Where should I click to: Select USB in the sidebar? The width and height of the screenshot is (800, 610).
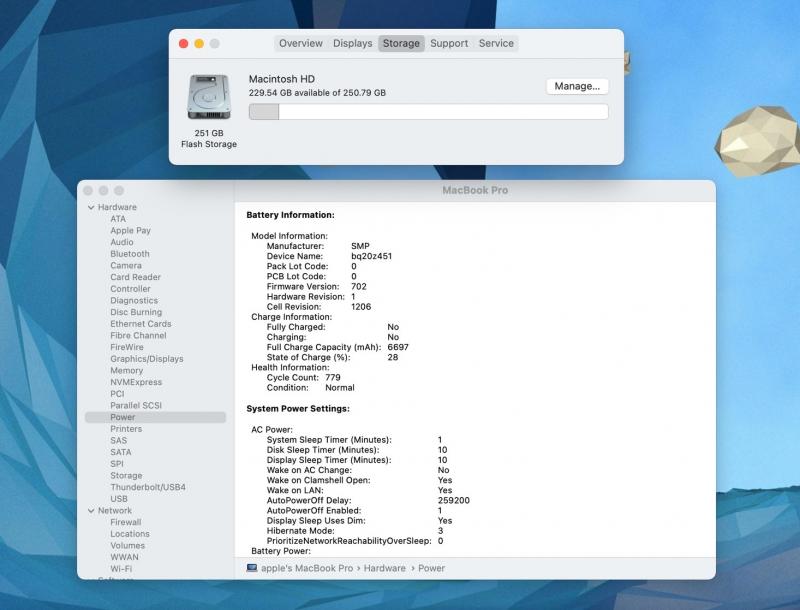point(119,499)
